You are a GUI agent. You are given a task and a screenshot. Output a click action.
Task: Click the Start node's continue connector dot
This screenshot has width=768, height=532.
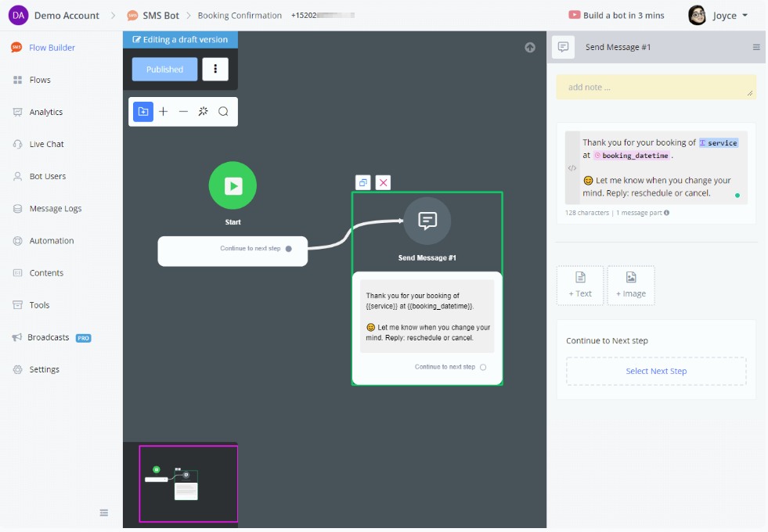[289, 249]
